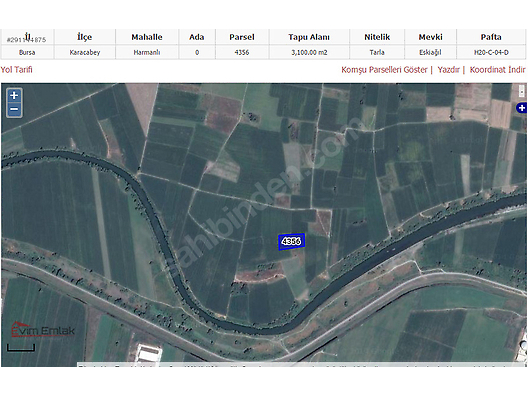Click the Parsel column header
The image size is (528, 396).
[242, 37]
